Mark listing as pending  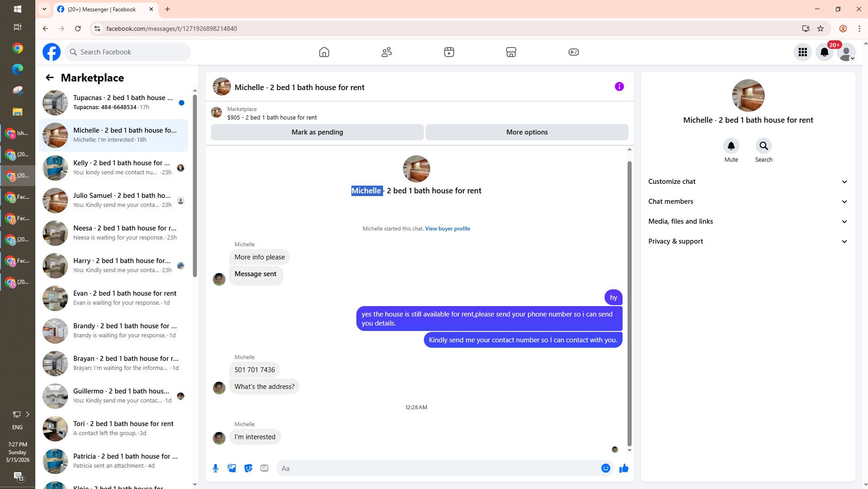pos(317,132)
